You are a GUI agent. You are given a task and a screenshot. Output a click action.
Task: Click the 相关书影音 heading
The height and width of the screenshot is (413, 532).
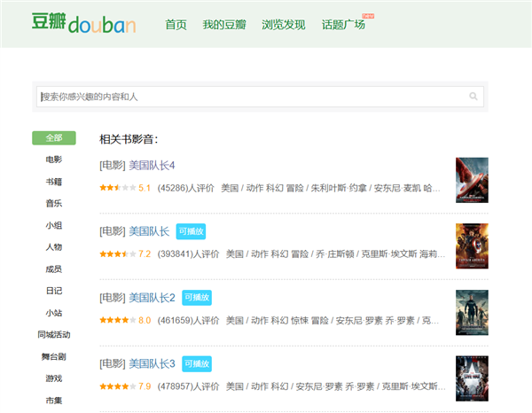pos(129,139)
